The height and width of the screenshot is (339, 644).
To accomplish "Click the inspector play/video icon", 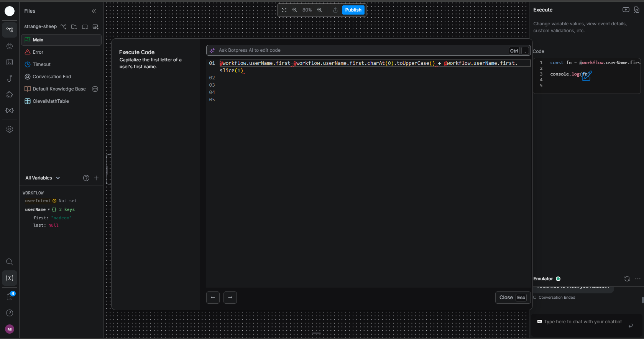I will [626, 10].
